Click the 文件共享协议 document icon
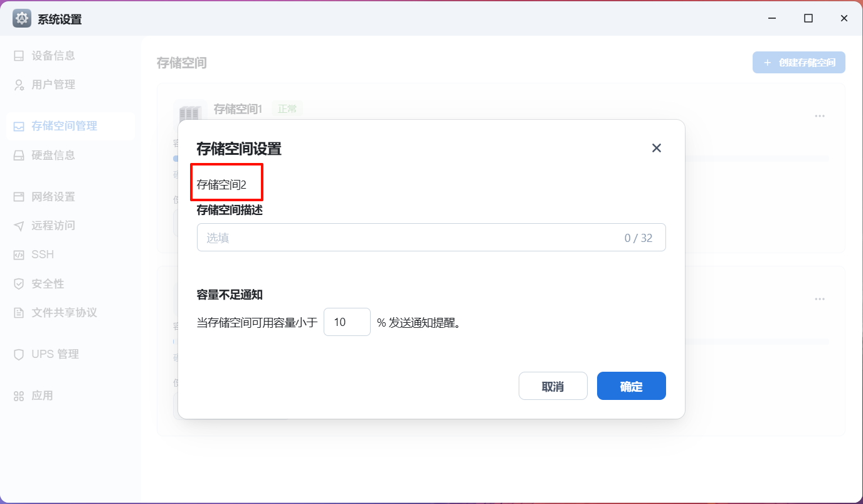The width and height of the screenshot is (863, 504). (x=19, y=313)
